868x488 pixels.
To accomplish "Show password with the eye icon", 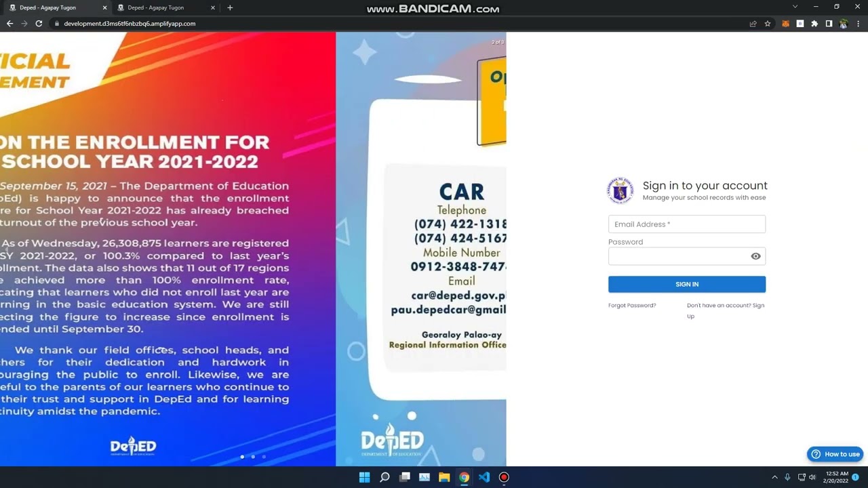I will 755,256.
